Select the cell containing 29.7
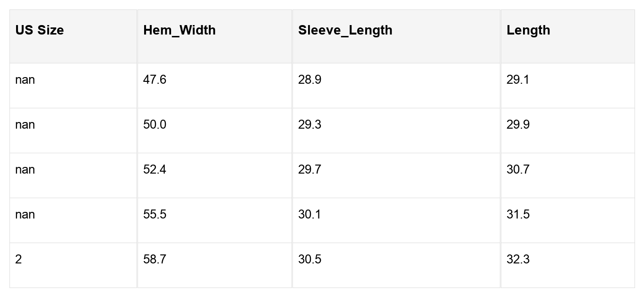Image resolution: width=644 pixels, height=297 pixels. pos(310,170)
